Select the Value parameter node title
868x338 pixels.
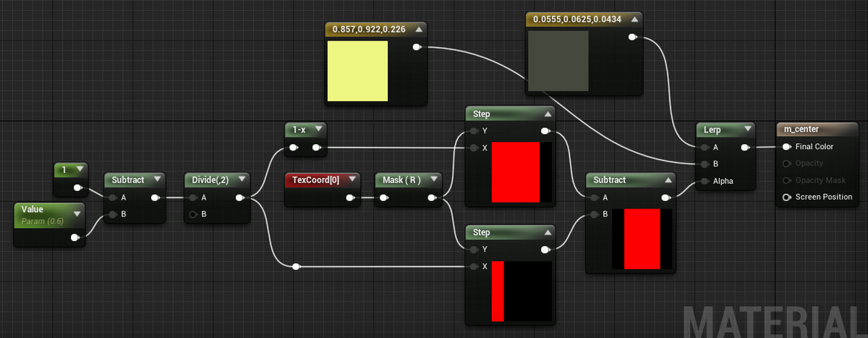click(33, 209)
